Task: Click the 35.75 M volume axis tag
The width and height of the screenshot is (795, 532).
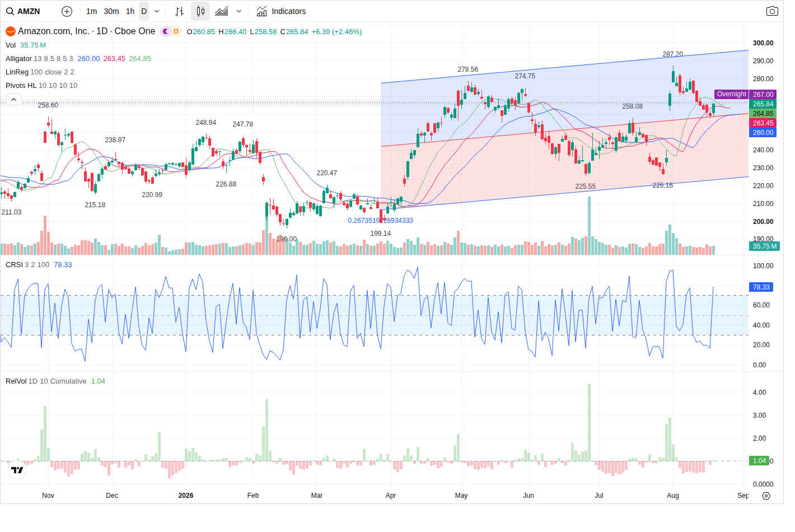Action: (764, 246)
